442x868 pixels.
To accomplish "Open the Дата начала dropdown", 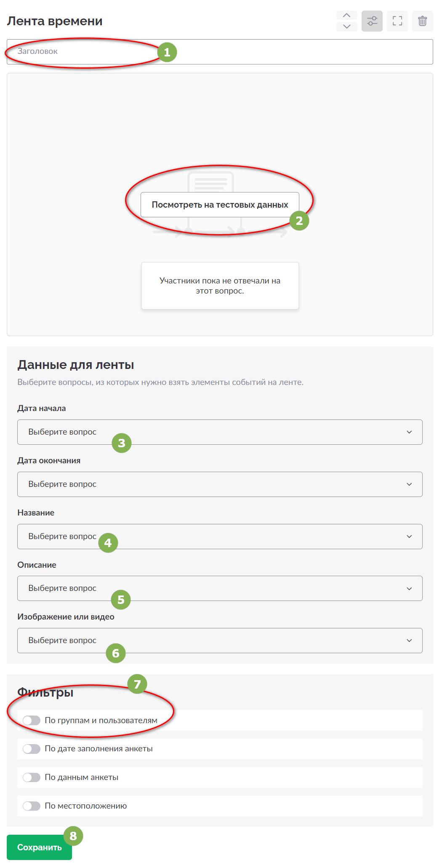I will click(x=220, y=432).
